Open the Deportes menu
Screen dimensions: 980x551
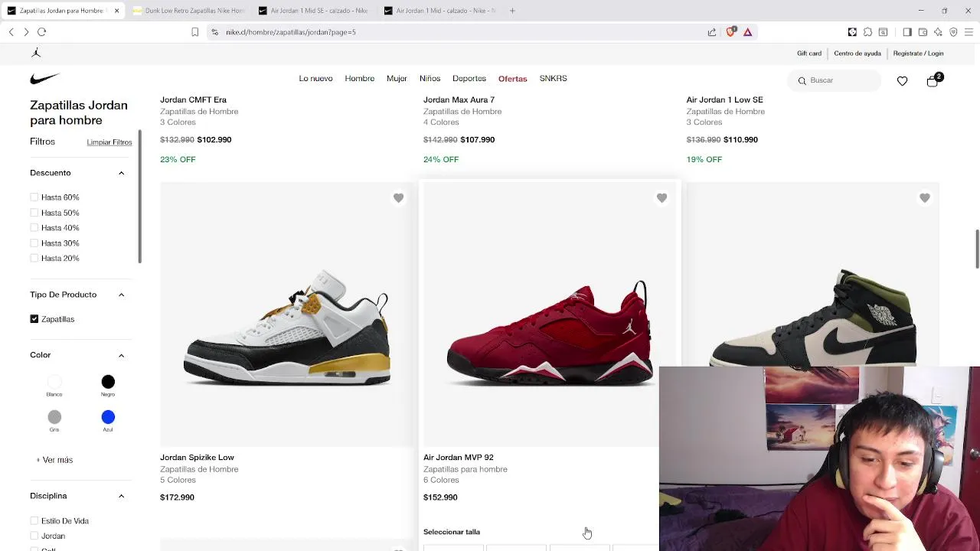pos(469,79)
